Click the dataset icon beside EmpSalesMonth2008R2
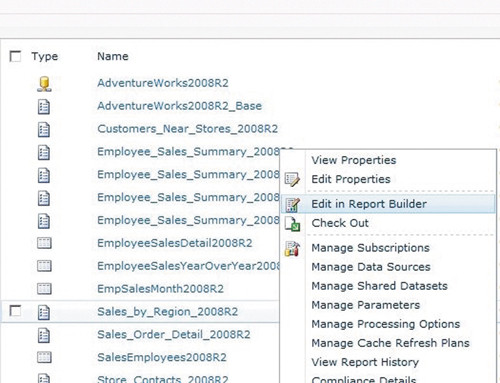The height and width of the screenshot is (383, 500). coord(44,289)
